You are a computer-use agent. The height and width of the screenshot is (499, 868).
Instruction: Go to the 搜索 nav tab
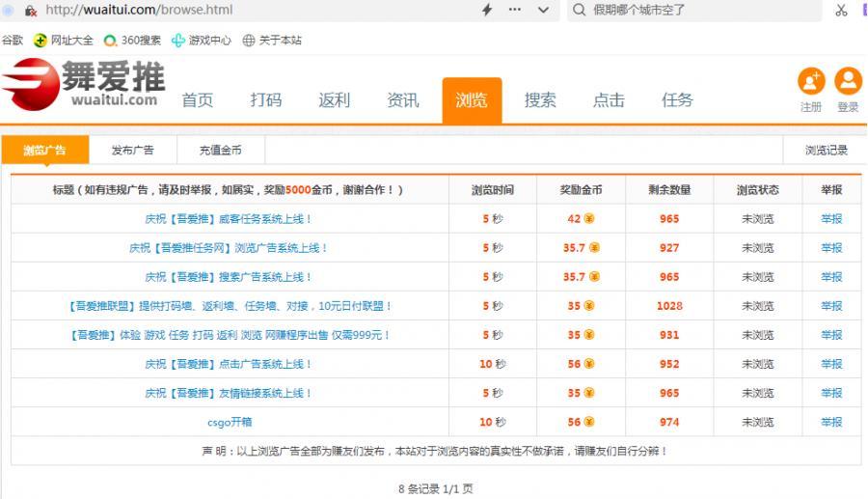(x=540, y=99)
